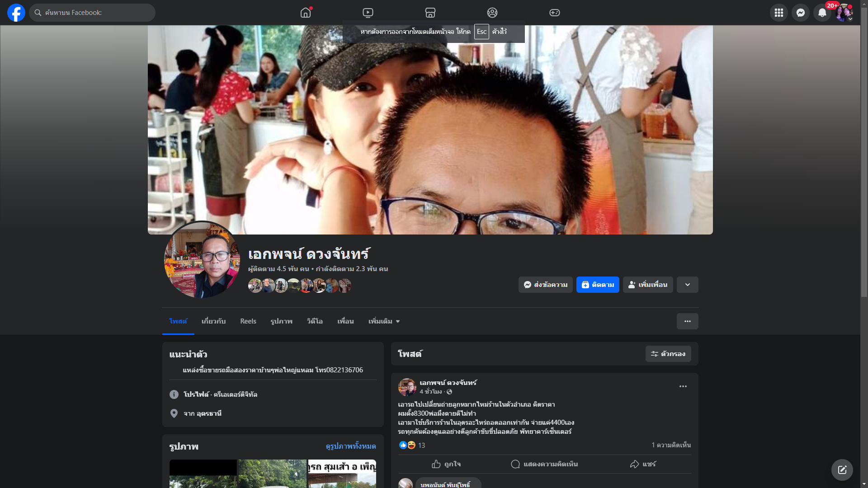Switch to the Reels tab

pyautogui.click(x=248, y=321)
